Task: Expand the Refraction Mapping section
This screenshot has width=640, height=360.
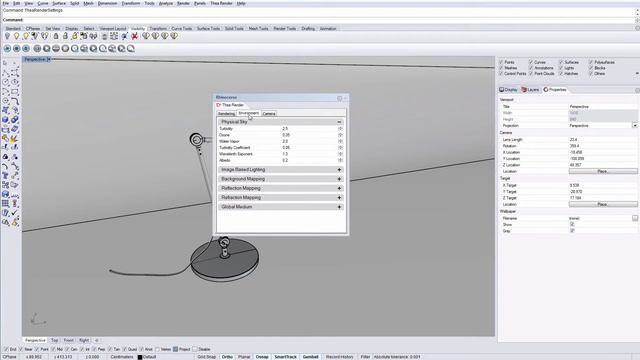Action: click(339, 198)
